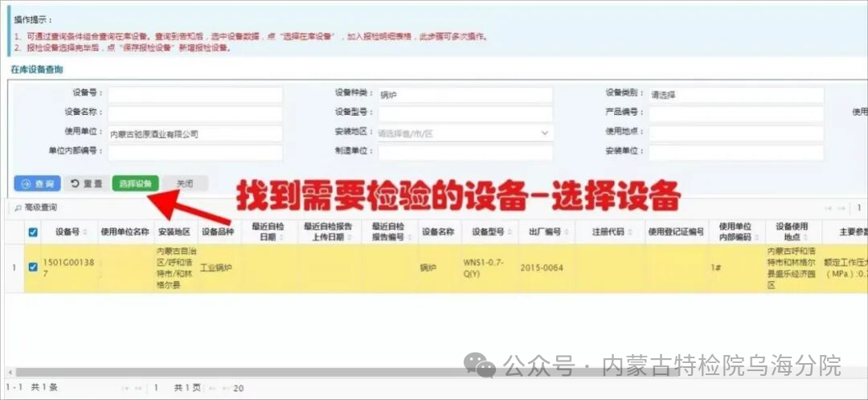
Task: Click the 重置 reset button
Action: tap(87, 184)
